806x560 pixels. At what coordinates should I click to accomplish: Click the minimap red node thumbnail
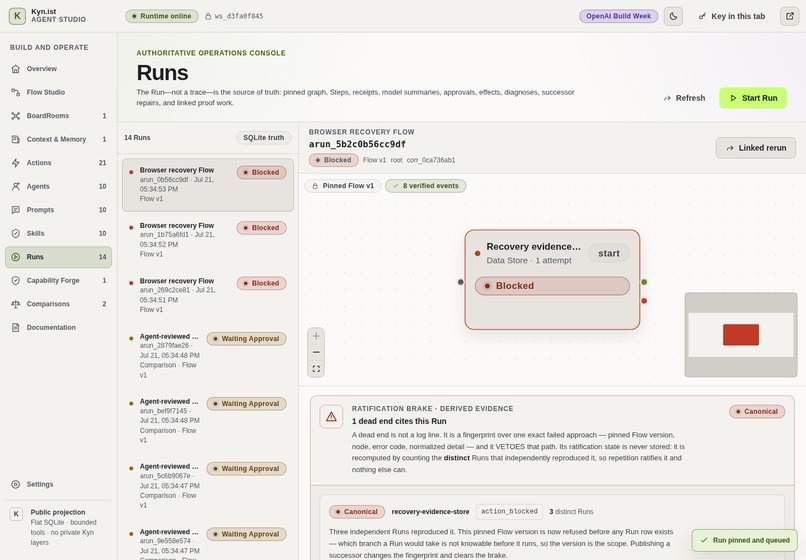[741, 335]
